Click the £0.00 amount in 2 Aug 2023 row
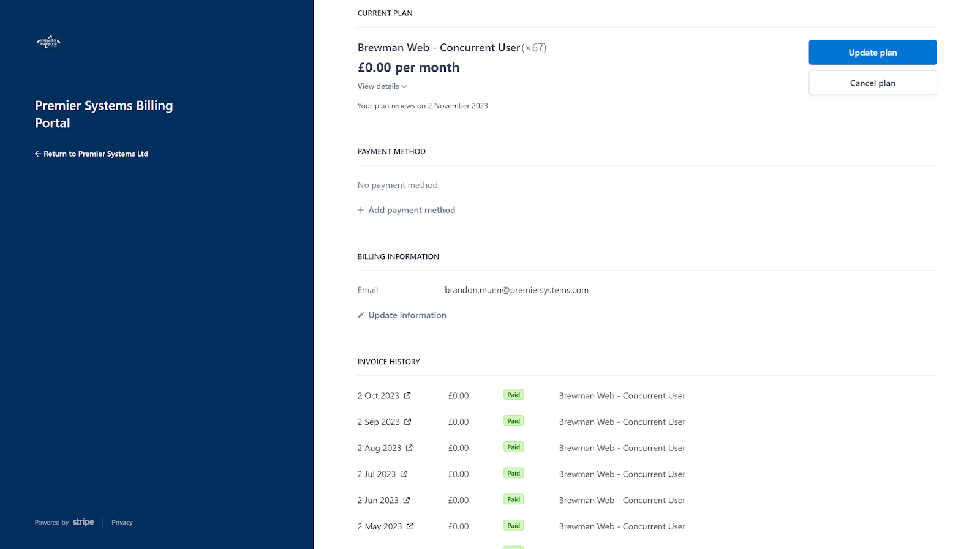 (x=458, y=448)
